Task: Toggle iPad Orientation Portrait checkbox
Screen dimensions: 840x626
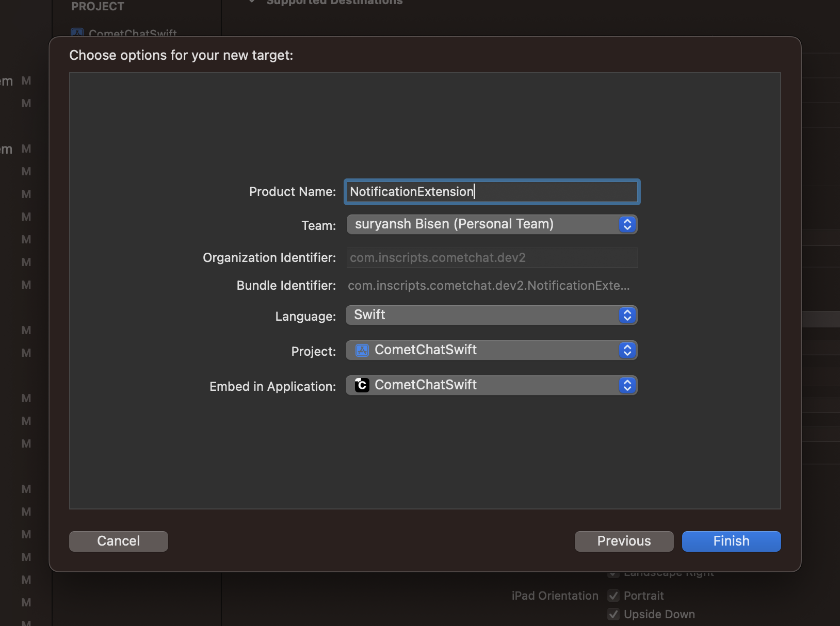Action: 613,596
